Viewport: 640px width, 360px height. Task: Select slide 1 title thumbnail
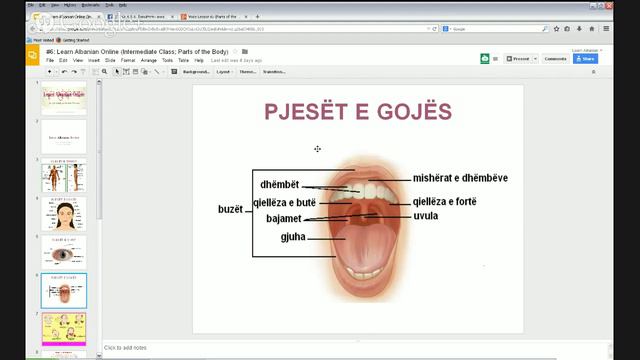64,98
